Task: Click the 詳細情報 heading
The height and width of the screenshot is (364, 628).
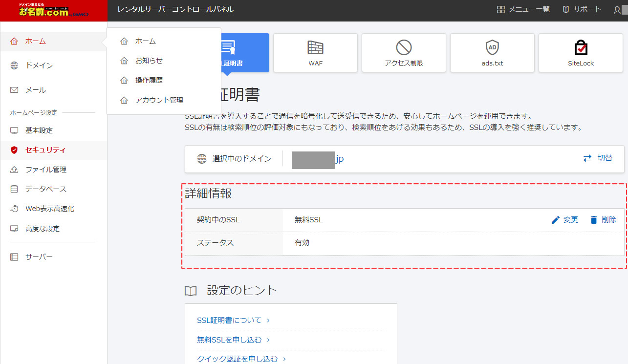Action: coord(208,193)
